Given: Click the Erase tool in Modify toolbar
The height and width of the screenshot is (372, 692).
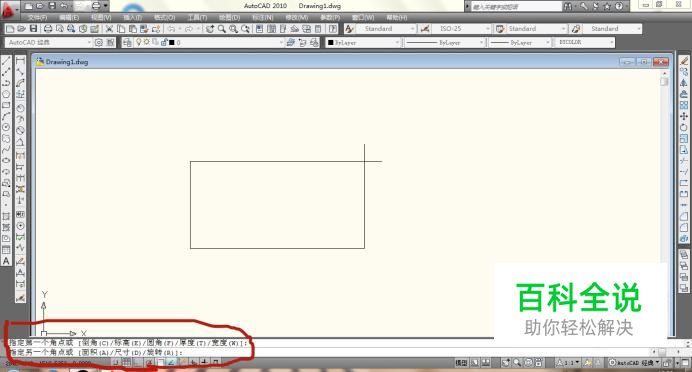Looking at the screenshot, I should click(684, 60).
